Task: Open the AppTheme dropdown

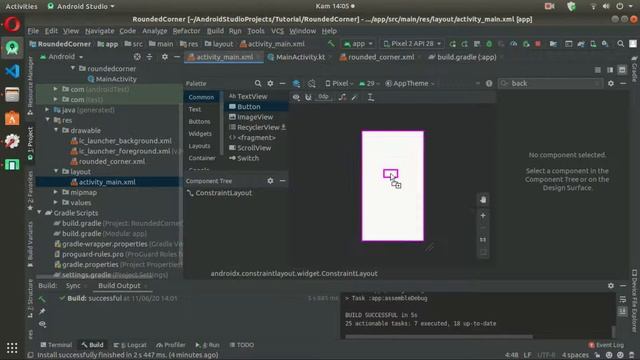Action: tap(409, 83)
